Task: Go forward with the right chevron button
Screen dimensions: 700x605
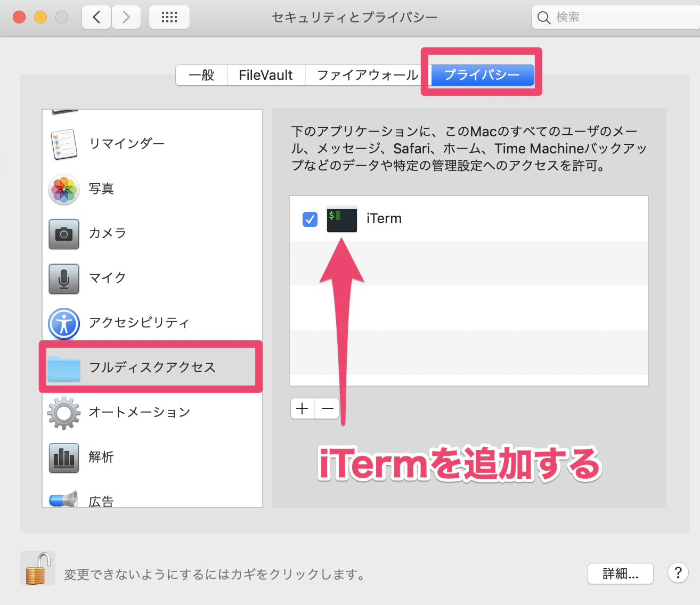Action: click(x=126, y=17)
